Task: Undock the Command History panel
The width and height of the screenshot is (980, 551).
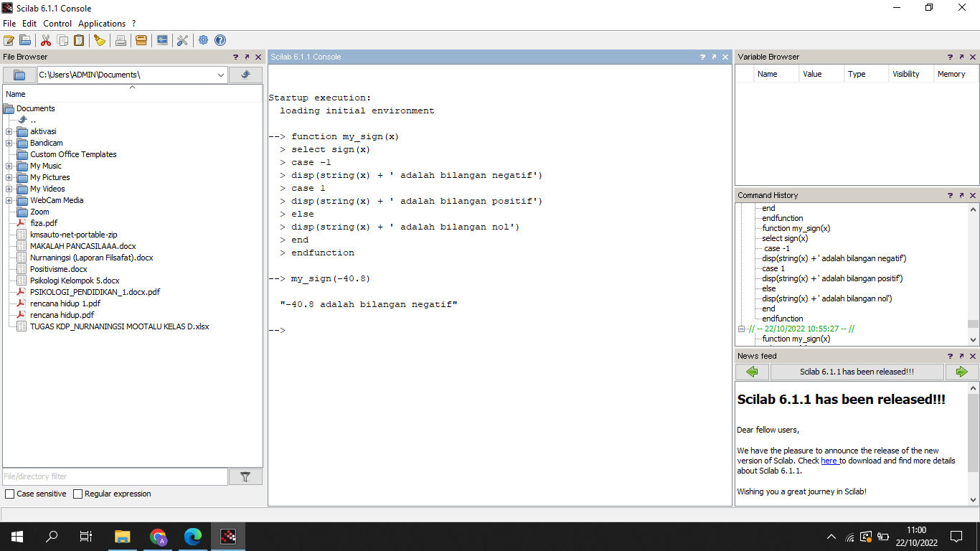Action: [962, 195]
